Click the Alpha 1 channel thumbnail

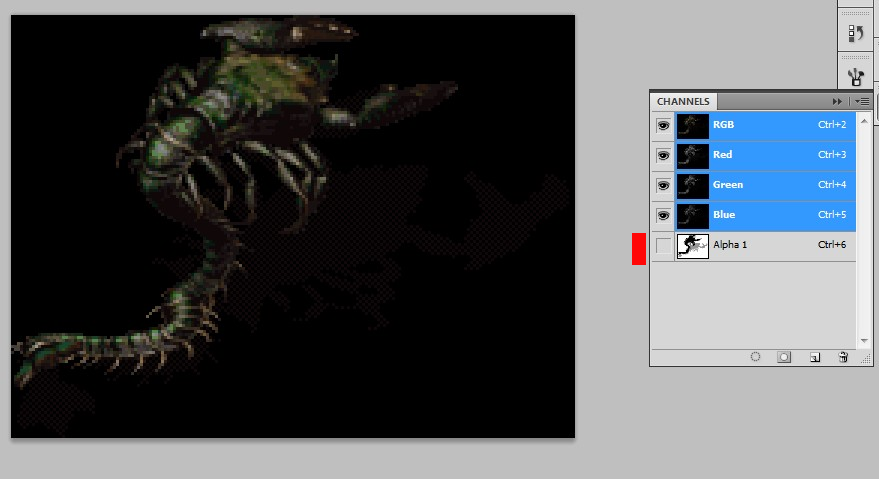(692, 246)
